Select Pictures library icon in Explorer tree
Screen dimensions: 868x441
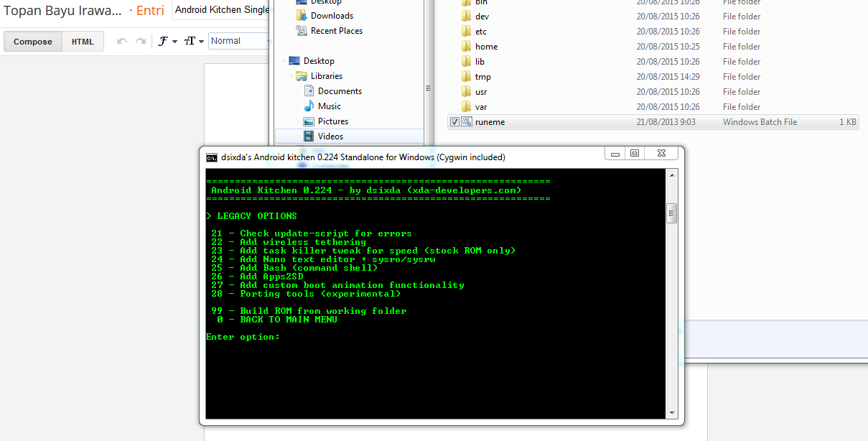[309, 121]
